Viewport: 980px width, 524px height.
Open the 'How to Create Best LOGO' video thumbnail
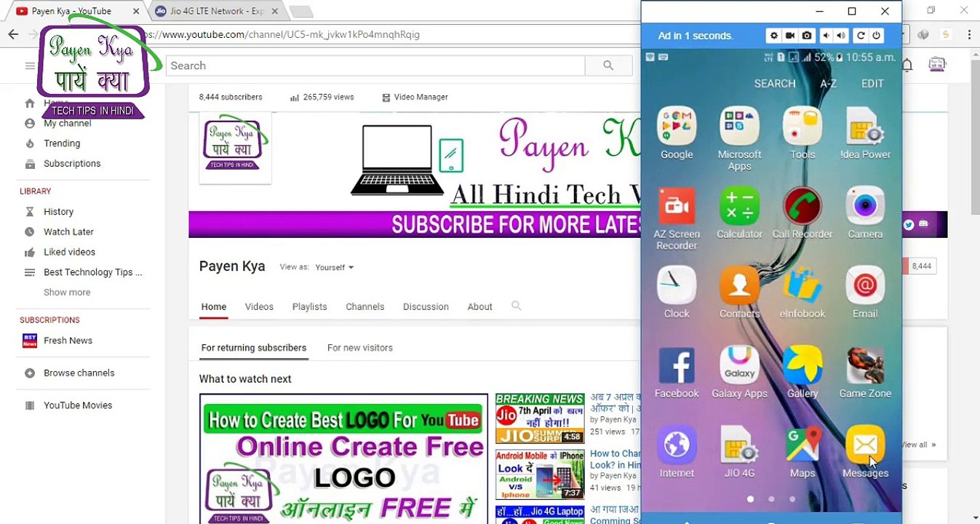(x=343, y=459)
